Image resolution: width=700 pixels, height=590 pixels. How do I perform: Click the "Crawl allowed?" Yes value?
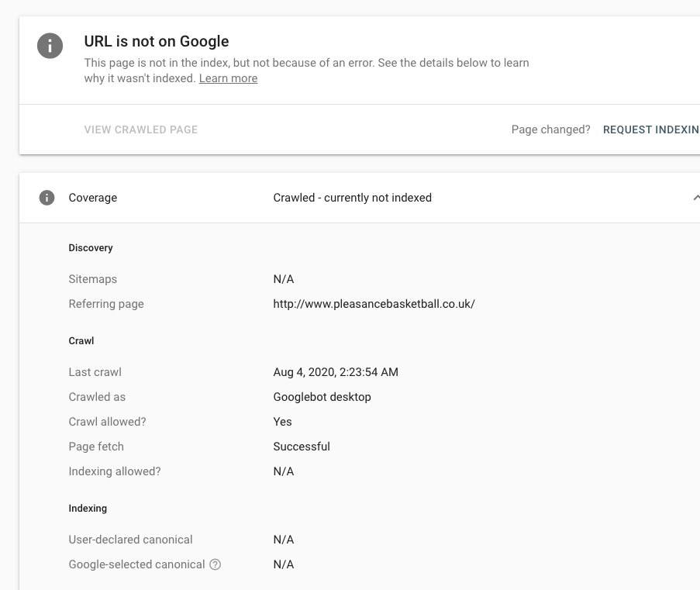[x=282, y=422]
